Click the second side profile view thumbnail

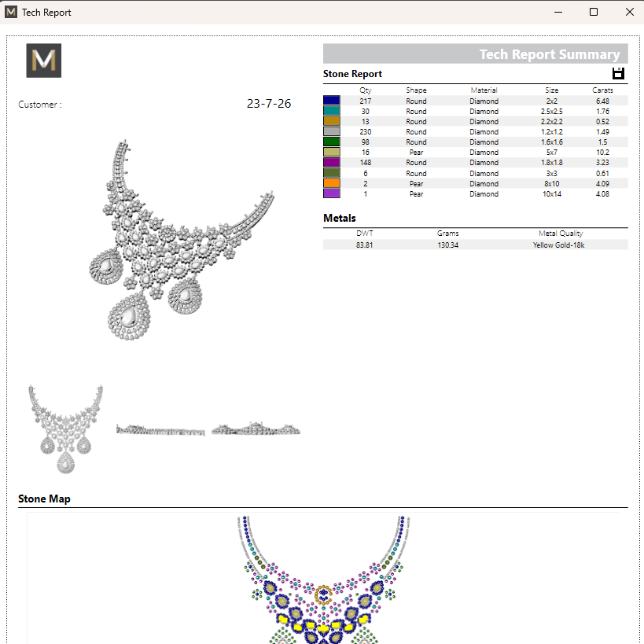256,429
